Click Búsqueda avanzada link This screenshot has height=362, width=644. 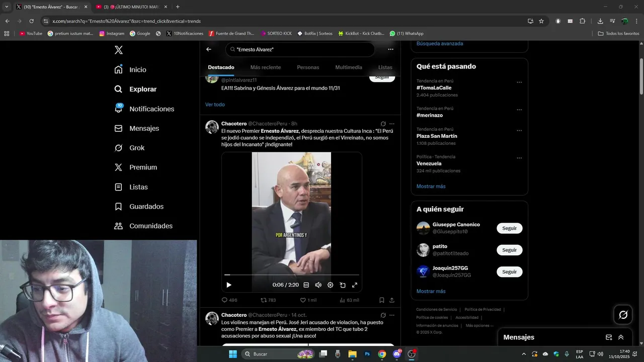(440, 44)
